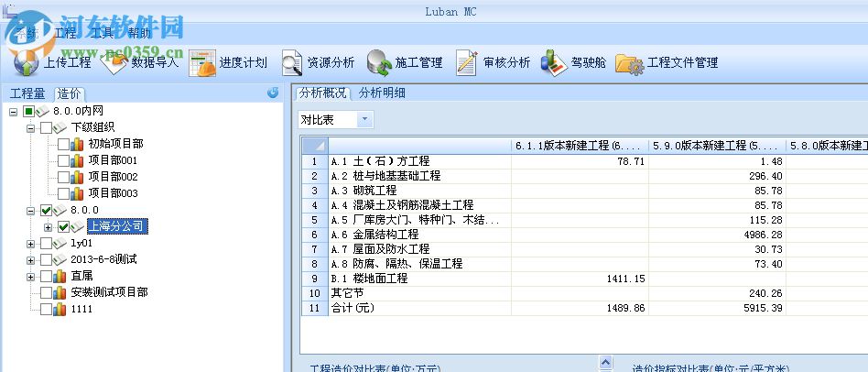Select the 2013-6-8测试 tree label

pos(103,259)
